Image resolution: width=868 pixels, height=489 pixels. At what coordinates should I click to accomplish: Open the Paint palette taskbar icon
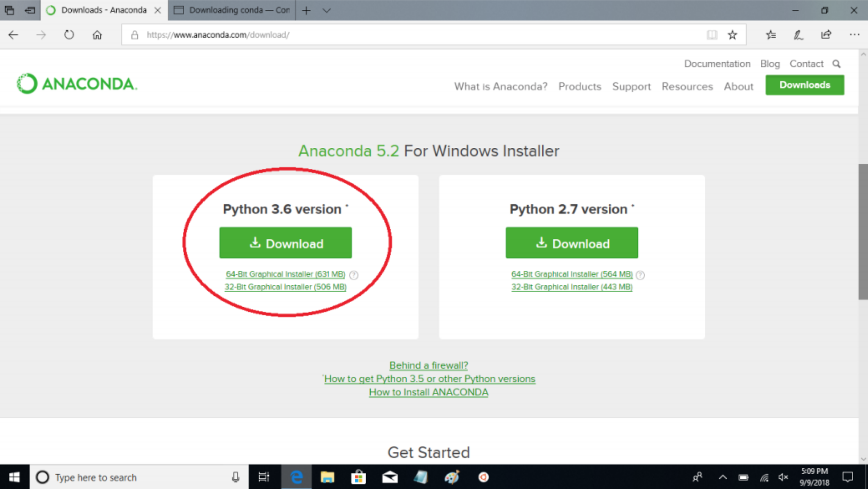point(452,477)
